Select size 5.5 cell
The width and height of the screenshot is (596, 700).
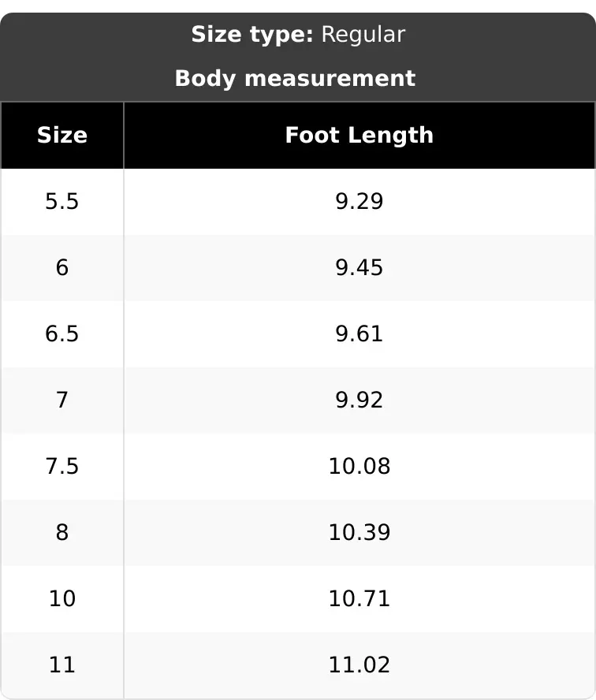(x=62, y=201)
